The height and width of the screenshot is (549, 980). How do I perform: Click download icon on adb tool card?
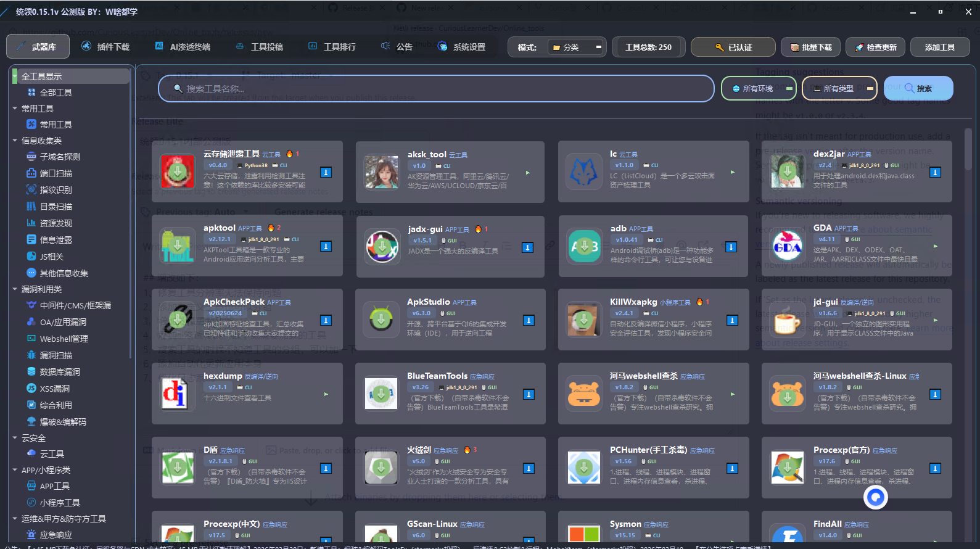coord(731,247)
